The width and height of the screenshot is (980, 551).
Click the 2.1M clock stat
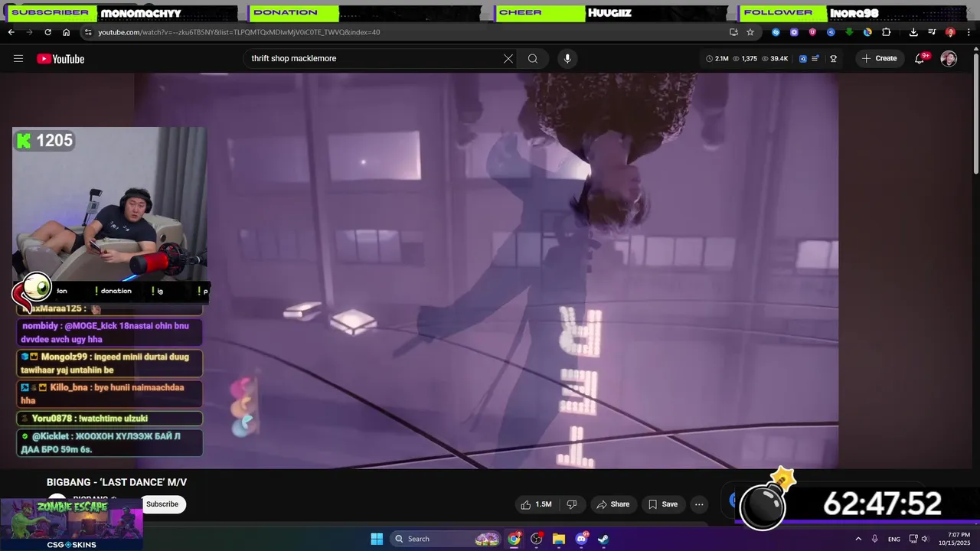717,58
